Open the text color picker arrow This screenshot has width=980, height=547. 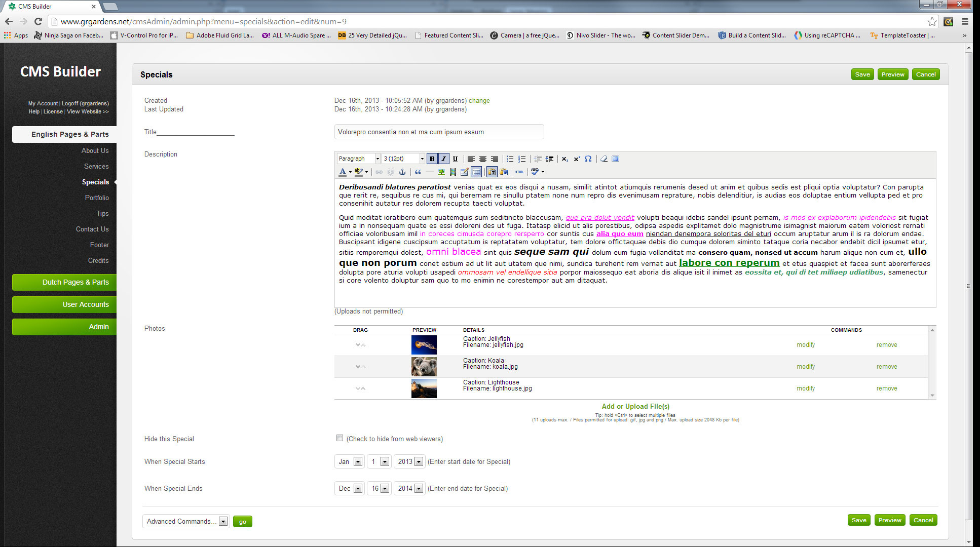[x=350, y=172]
